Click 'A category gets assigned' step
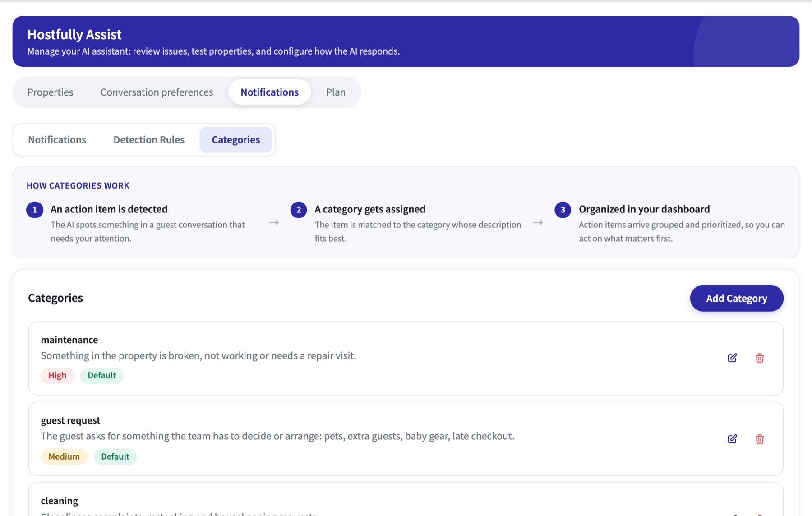812x516 pixels. click(x=370, y=209)
